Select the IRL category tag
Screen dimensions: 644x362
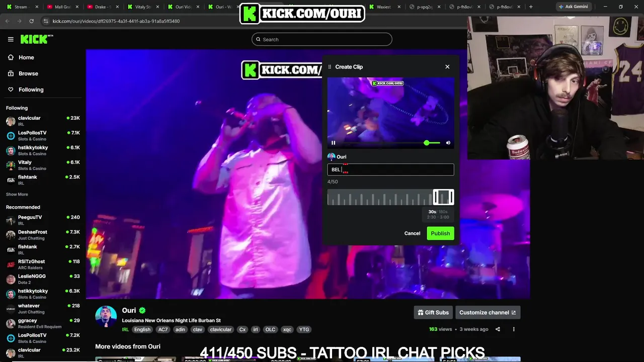(x=125, y=330)
